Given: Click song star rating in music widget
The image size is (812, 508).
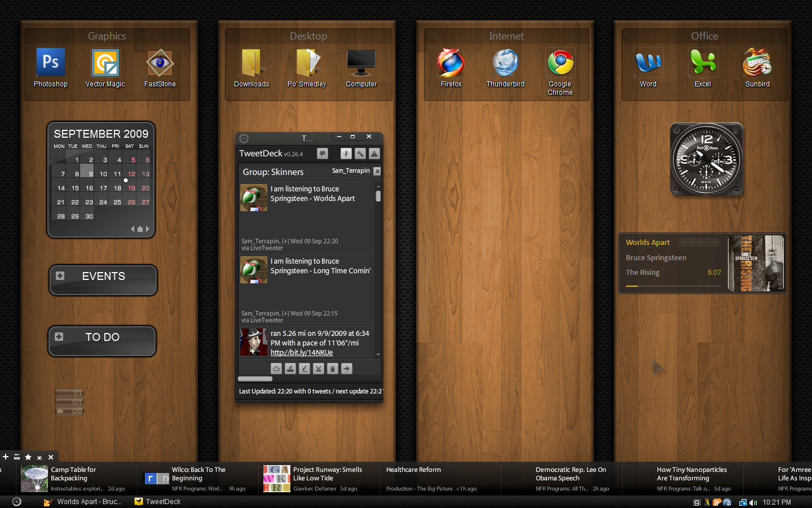Looking at the screenshot, I should pos(699,242).
